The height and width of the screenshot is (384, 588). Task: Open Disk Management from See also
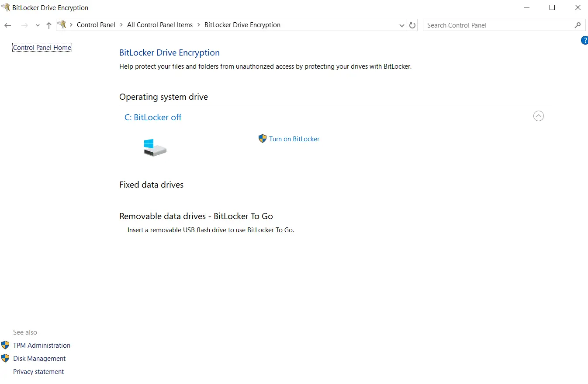pos(39,359)
